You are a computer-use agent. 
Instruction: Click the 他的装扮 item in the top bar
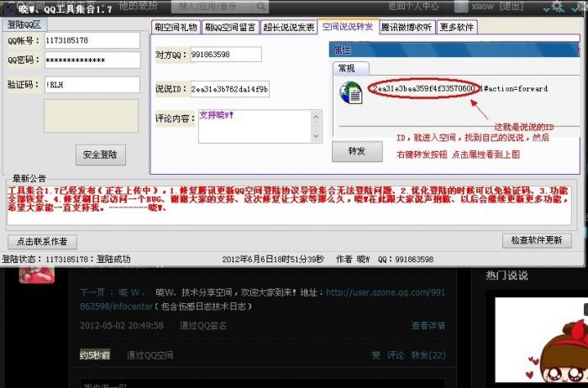pyautogui.click(x=139, y=6)
